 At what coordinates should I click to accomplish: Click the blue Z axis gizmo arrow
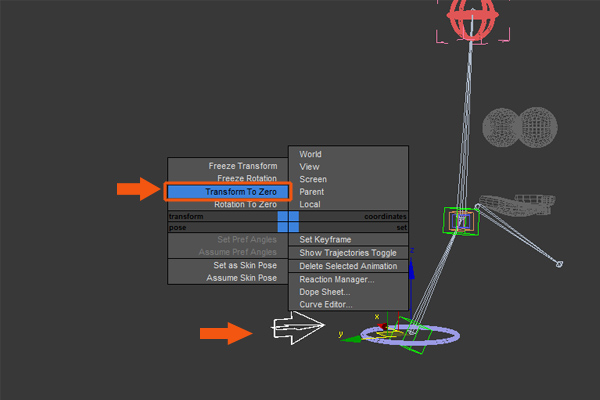[x=412, y=269]
